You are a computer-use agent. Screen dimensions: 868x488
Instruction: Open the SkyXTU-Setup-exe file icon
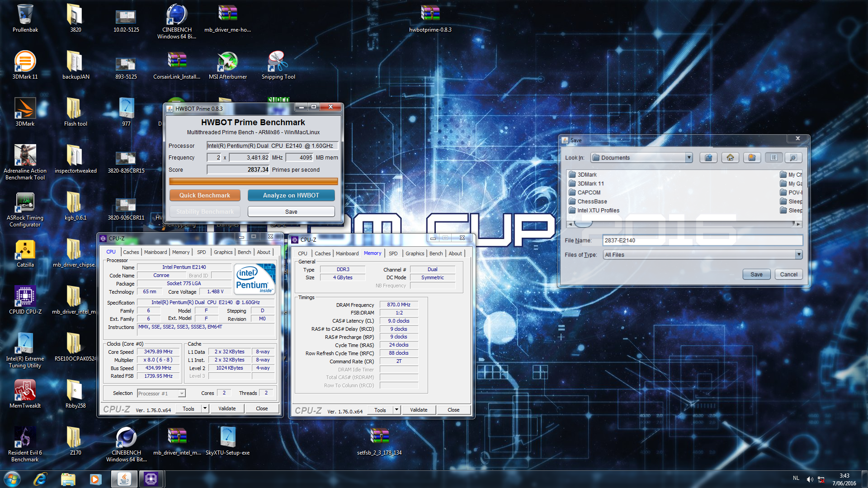[228, 441]
